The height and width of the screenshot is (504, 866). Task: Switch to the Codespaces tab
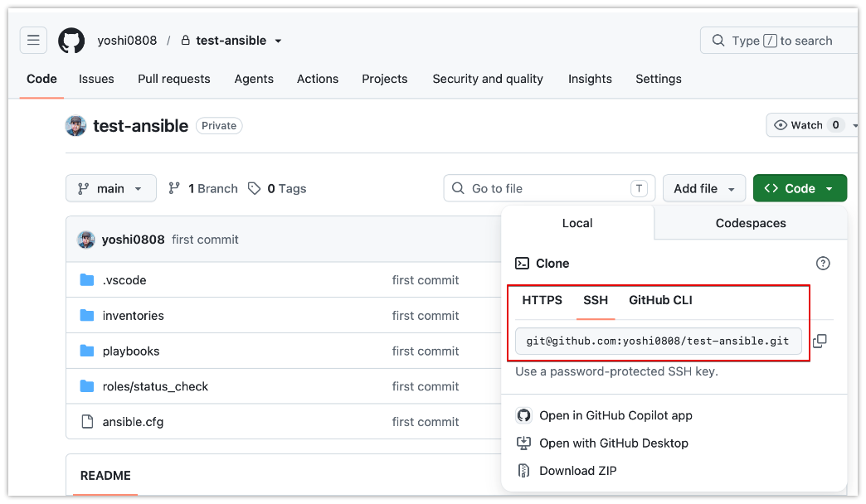click(751, 223)
